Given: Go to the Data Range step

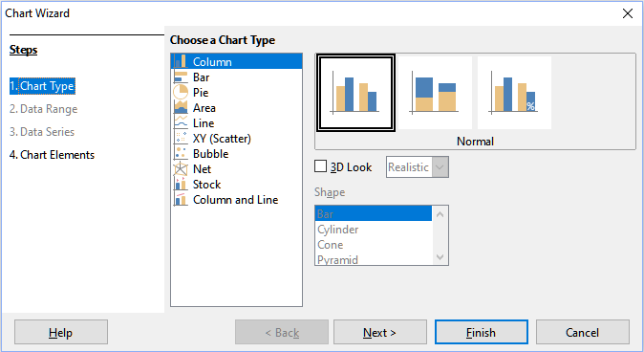Looking at the screenshot, I should (44, 109).
